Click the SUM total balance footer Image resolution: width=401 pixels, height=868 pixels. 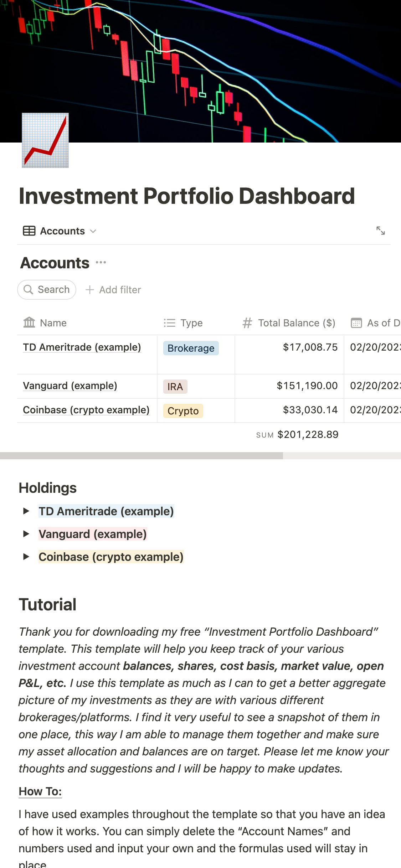297,435
